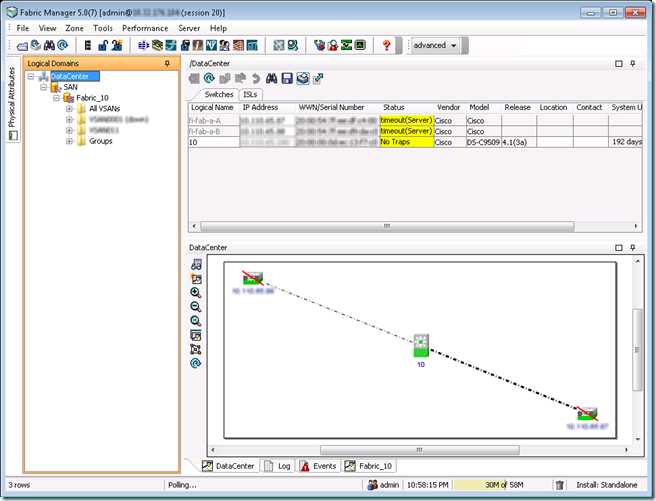This screenshot has height=501, width=656.
Task: Click the Print icon in DataCenter table toolbar
Action: tap(303, 78)
